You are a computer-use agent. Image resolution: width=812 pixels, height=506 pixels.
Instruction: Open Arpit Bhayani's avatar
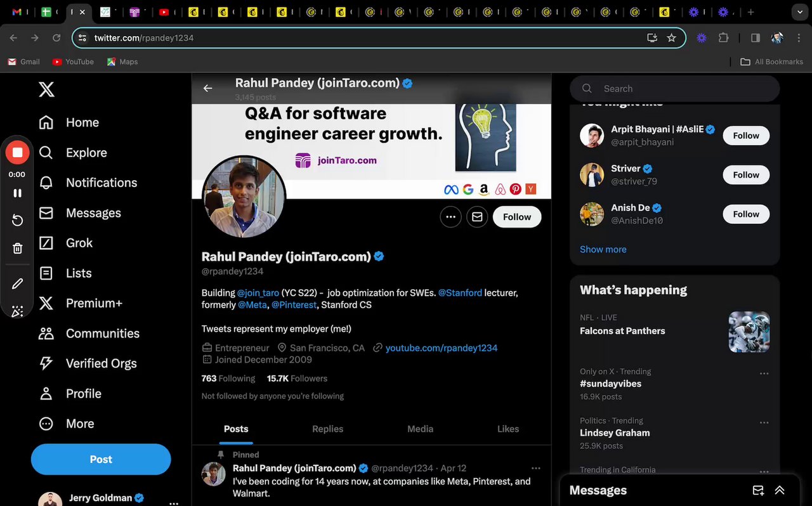pos(592,136)
